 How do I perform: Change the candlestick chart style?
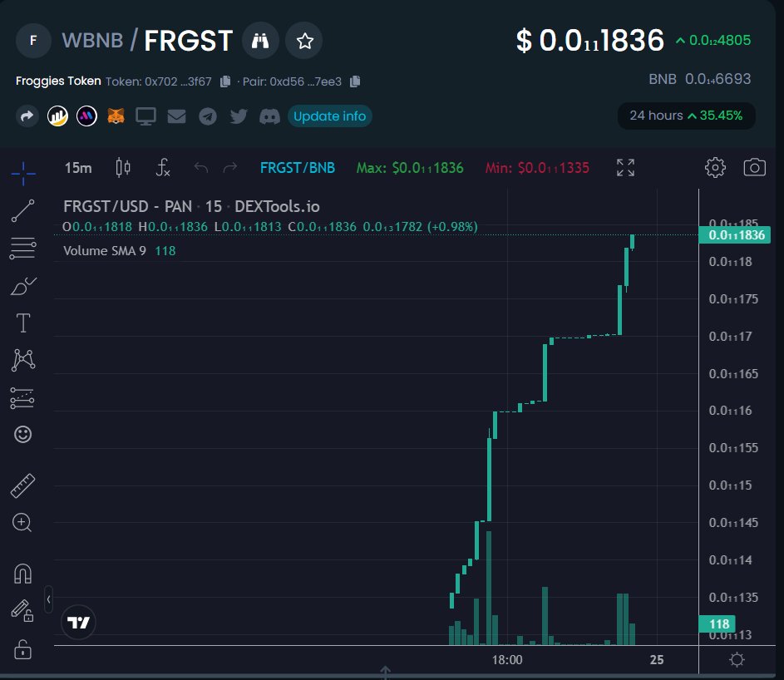123,167
